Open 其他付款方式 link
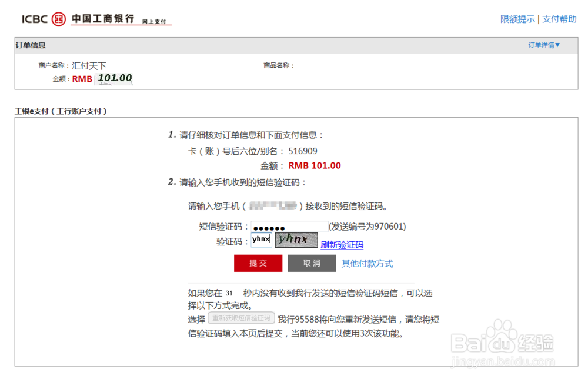 [x=367, y=264]
